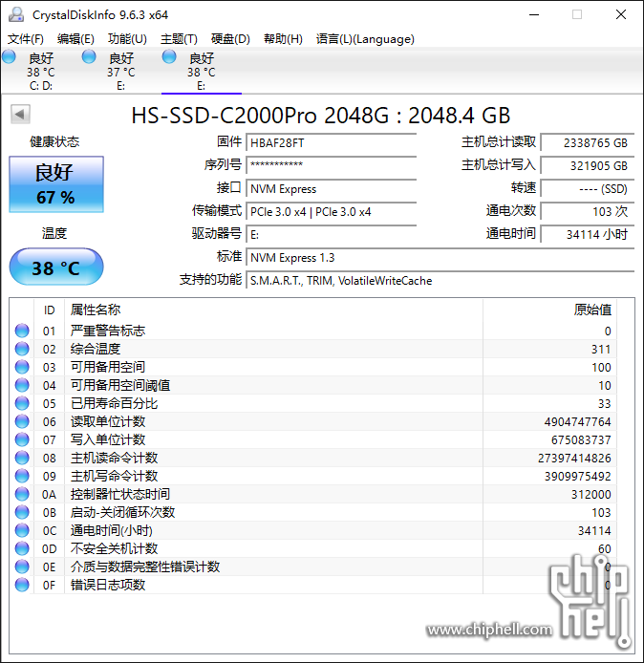Click the masked 序列号 serial number field
The height and width of the screenshot is (663, 644).
[x=332, y=165]
